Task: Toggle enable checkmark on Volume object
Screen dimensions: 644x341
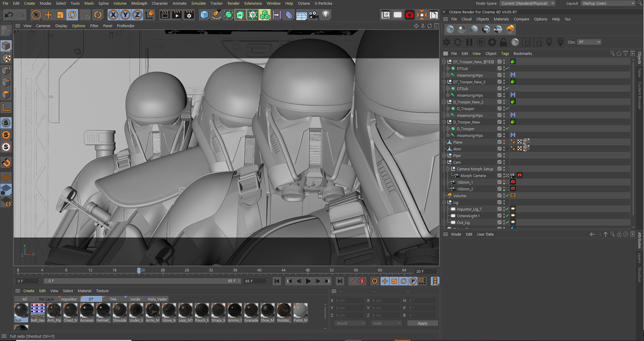Action: (x=507, y=196)
